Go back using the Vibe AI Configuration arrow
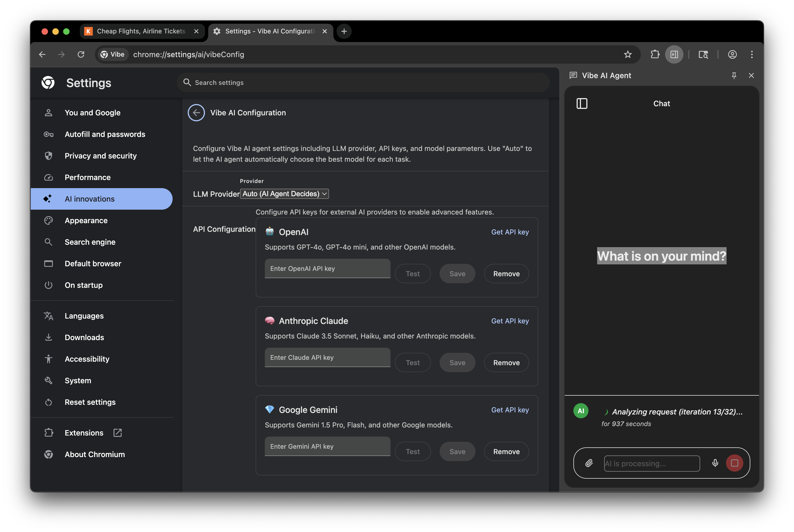The width and height of the screenshot is (794, 532). [196, 112]
